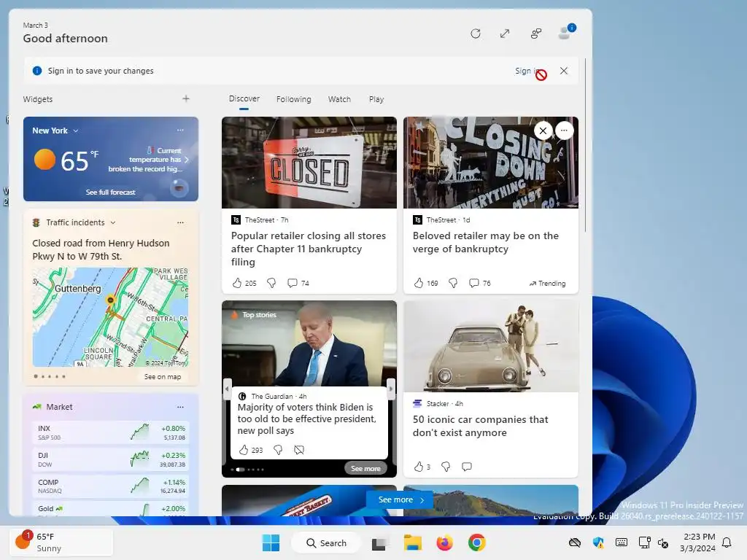Viewport: 747px width, 560px height.
Task: Go to next top story
Action: click(x=391, y=389)
